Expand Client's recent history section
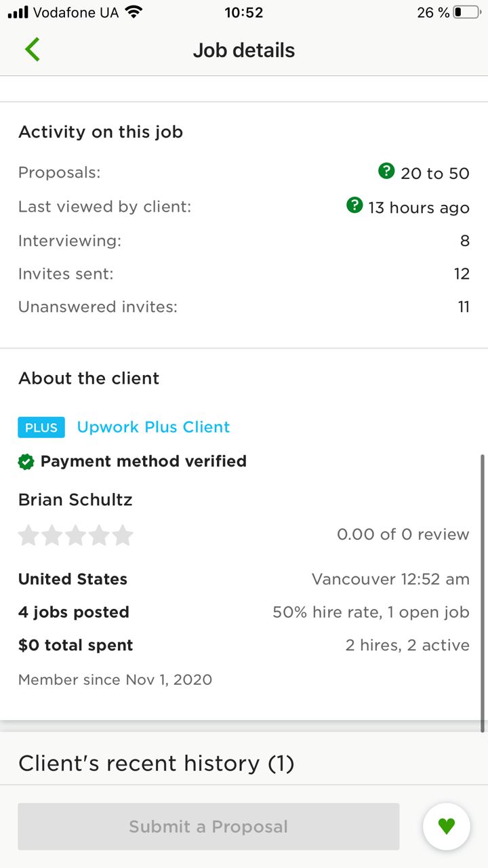Viewport: 488px width, 868px height. 156,764
